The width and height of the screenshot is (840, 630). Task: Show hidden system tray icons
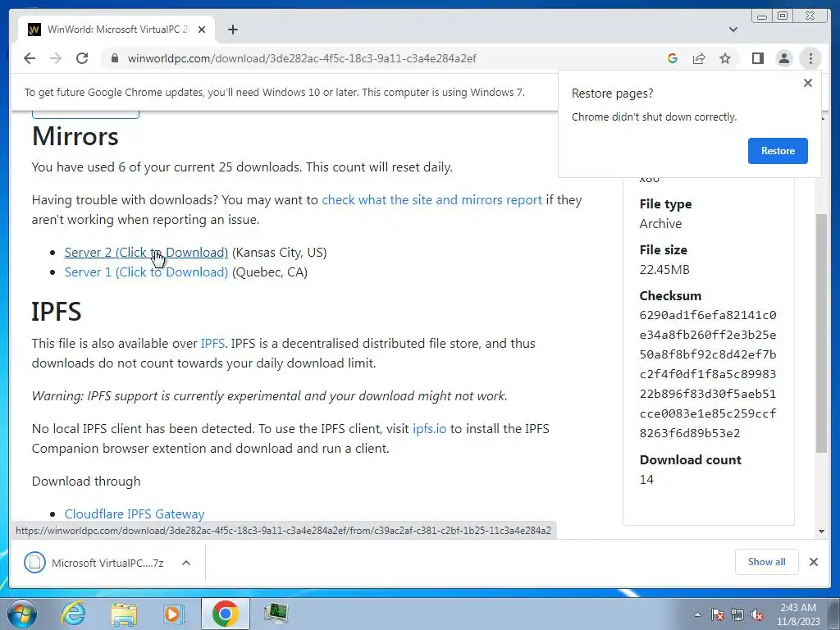[x=697, y=614]
